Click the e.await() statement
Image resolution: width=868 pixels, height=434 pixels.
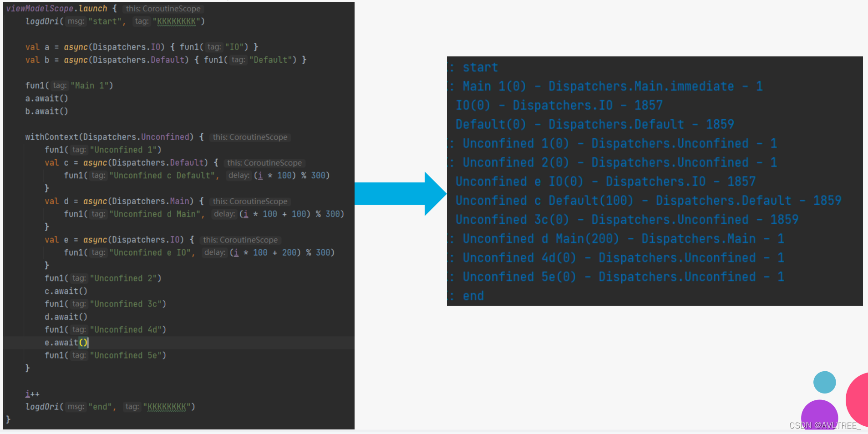[x=66, y=343]
